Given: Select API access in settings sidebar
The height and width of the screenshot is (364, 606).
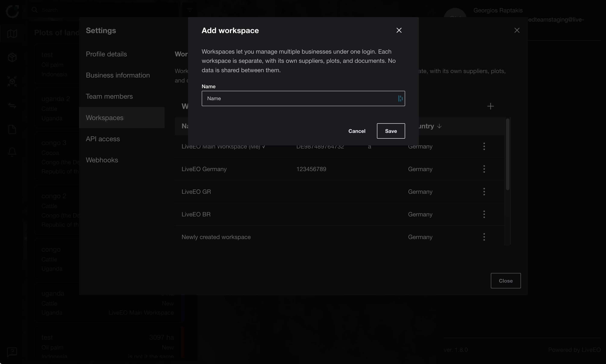Looking at the screenshot, I should pyautogui.click(x=103, y=139).
